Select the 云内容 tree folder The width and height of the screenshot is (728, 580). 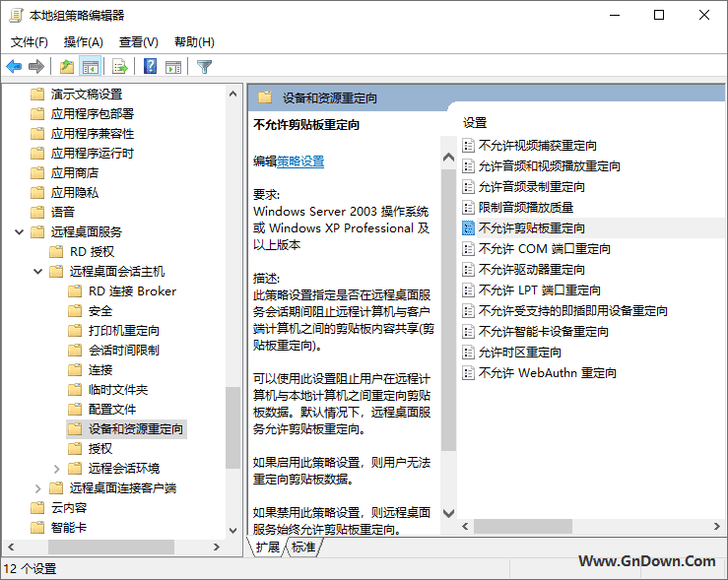(69, 507)
